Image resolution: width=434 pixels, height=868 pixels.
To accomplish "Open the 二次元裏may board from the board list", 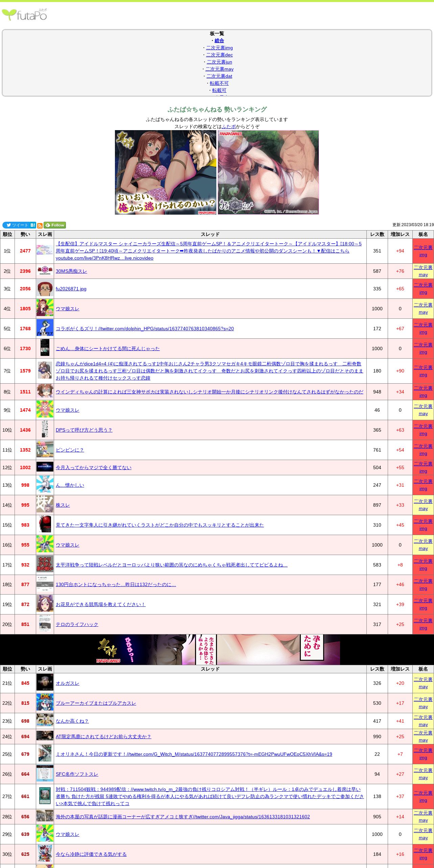I will [219, 69].
